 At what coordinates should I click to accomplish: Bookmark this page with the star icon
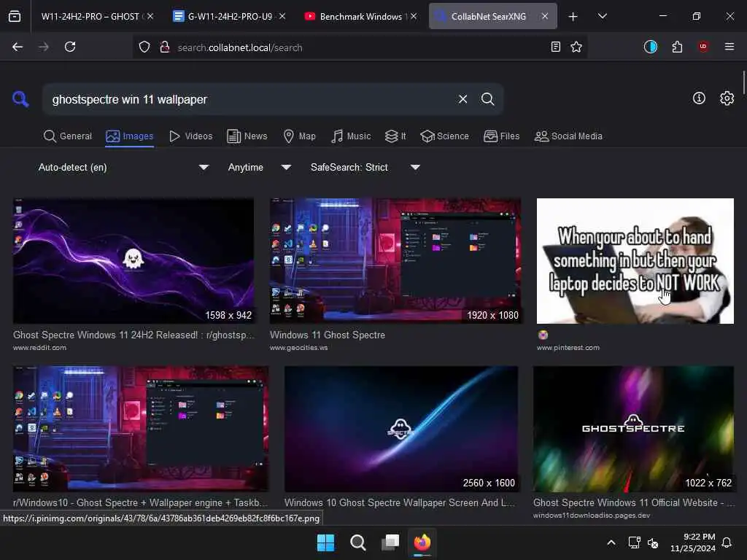576,47
